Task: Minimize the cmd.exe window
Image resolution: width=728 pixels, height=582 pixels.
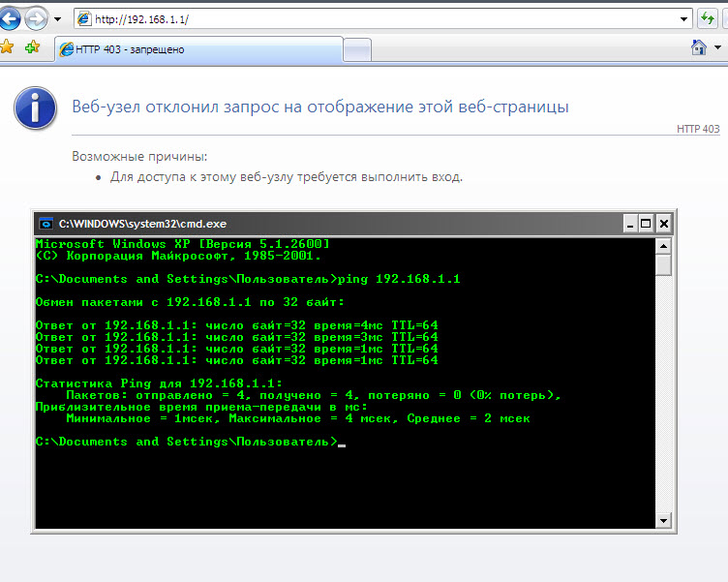Action: tap(630, 224)
